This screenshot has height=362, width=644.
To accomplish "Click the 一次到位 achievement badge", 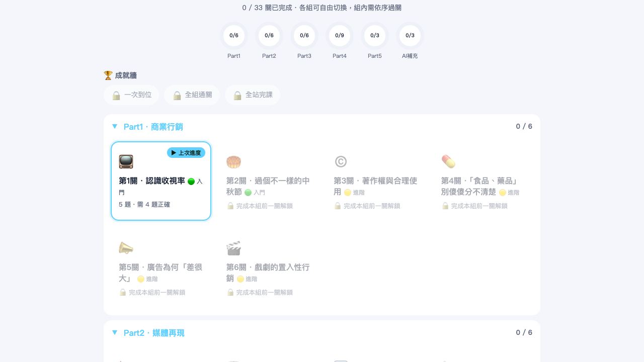I will (x=131, y=95).
